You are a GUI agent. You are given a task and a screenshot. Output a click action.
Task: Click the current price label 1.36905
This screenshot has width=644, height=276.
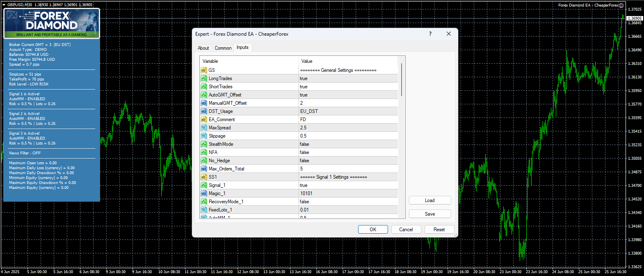(635, 18)
